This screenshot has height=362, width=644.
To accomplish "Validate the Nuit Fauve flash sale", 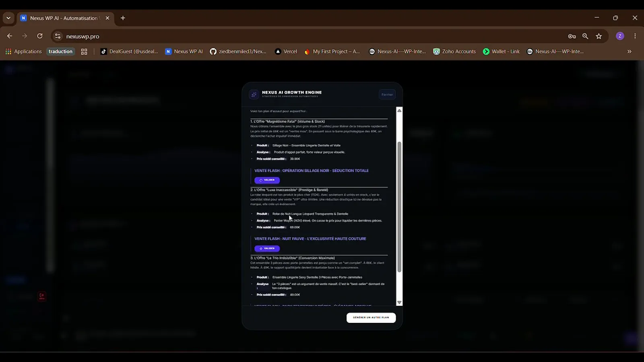I will point(267,249).
